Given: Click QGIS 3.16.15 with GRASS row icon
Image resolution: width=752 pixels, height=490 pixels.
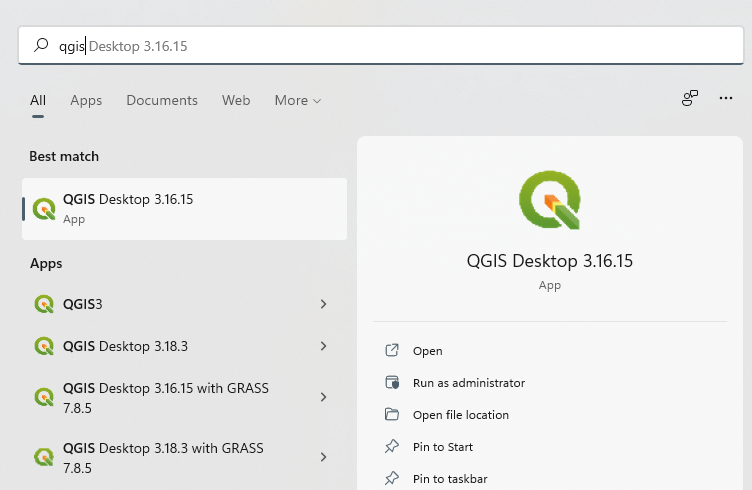Looking at the screenshot, I should coord(44,397).
